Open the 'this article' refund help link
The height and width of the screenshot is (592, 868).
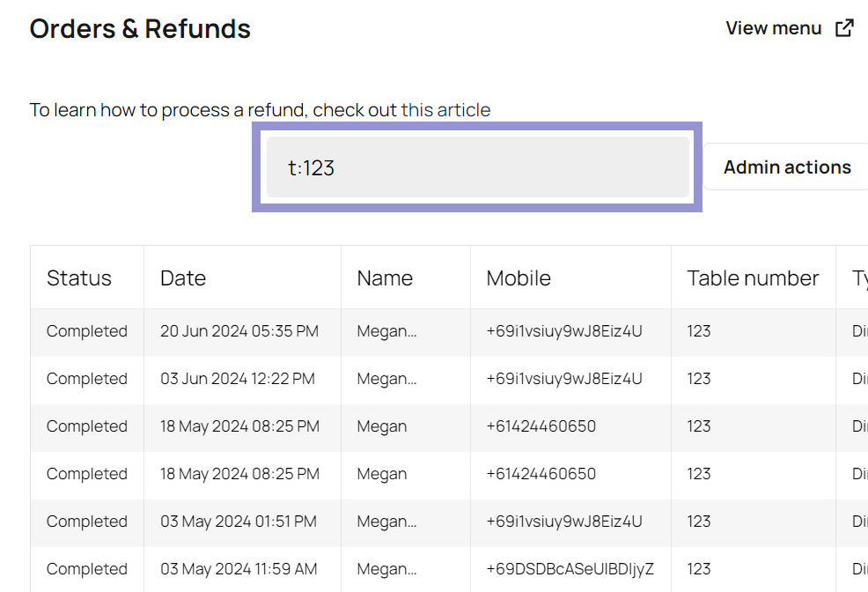pyautogui.click(x=445, y=110)
